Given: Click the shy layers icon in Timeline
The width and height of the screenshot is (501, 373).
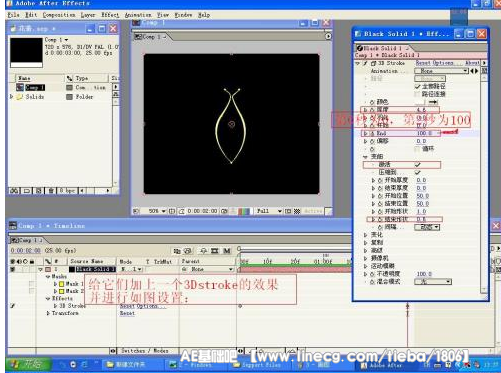Looking at the screenshot, I should point(203,250).
